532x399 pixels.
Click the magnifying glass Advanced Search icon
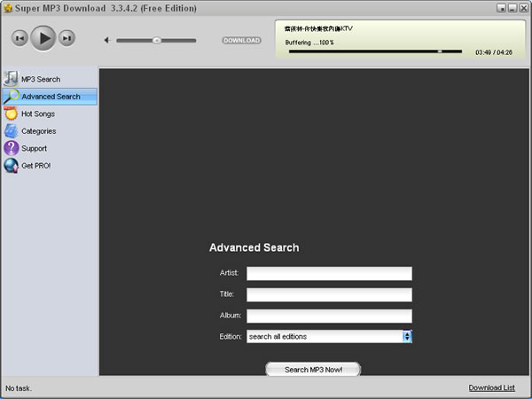[12, 97]
